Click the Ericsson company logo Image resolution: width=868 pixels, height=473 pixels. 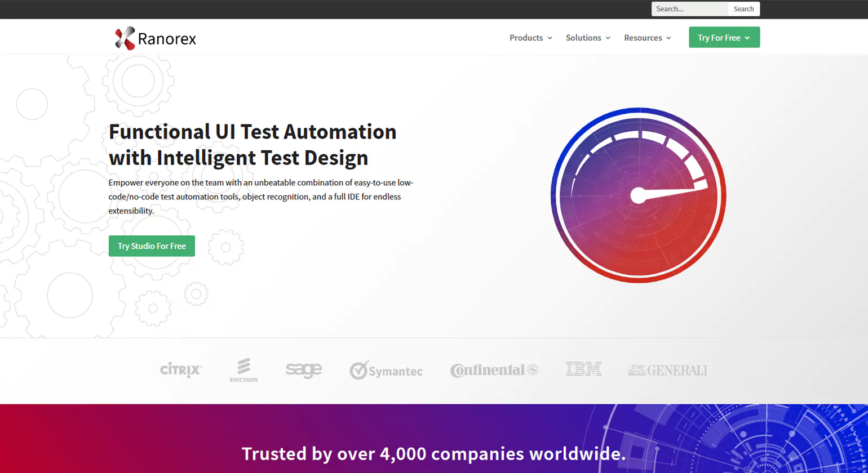[243, 370]
